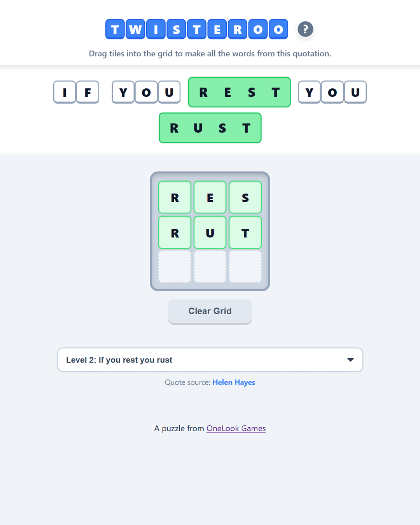Click the green REST word tile
Screen dimensions: 420x525
pos(239,92)
